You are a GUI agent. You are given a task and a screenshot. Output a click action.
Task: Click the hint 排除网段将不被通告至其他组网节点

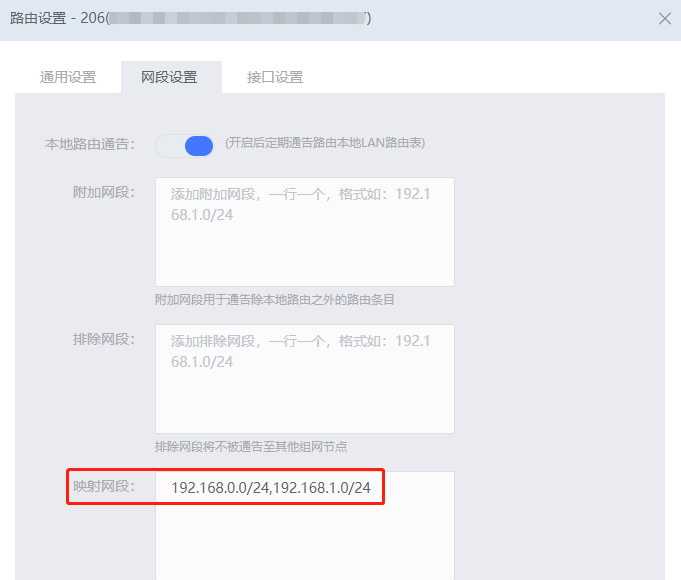[251, 446]
